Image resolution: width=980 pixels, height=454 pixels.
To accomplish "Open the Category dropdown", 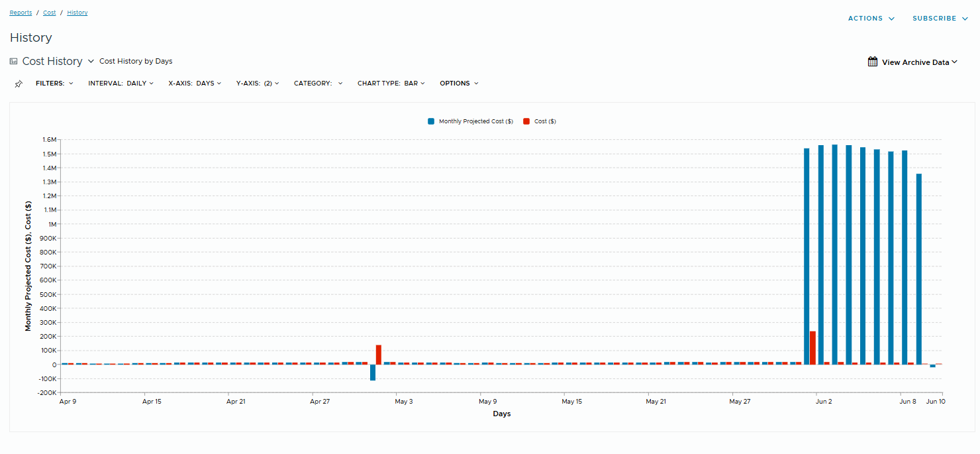I will (318, 84).
